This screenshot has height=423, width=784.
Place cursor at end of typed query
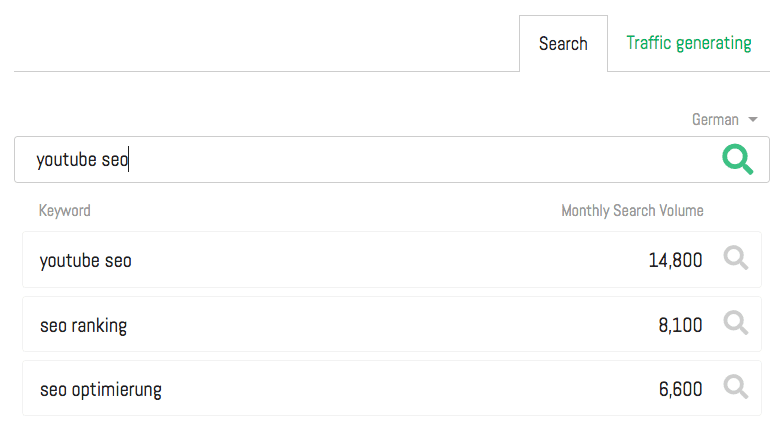130,159
